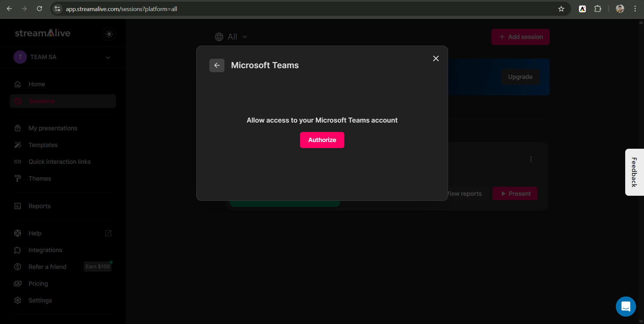Click the Upgrade button
Viewport: 644px width, 324px height.
[520, 77]
